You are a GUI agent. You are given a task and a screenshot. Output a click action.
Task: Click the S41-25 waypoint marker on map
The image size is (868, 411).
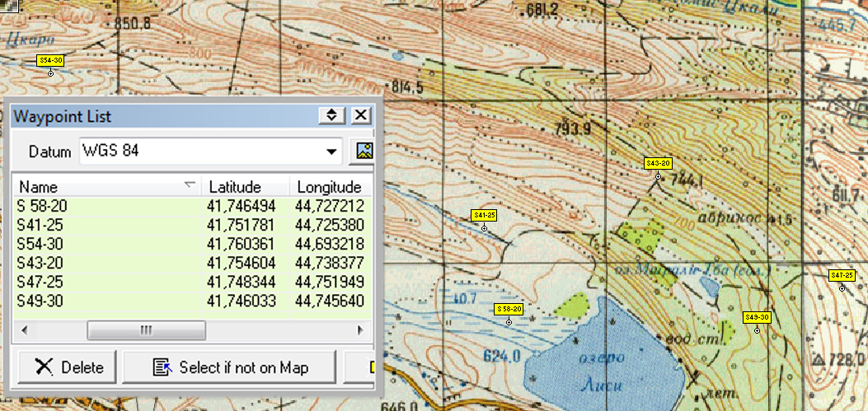point(485,228)
